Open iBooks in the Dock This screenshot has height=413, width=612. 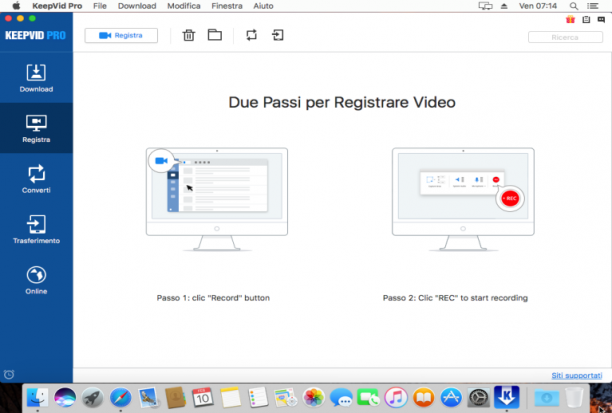(423, 398)
